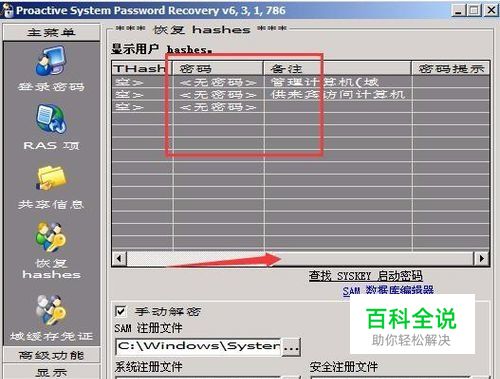Viewport: 500px width, 379px height.
Task: Sort by the 密码 column header
Action: 218,68
